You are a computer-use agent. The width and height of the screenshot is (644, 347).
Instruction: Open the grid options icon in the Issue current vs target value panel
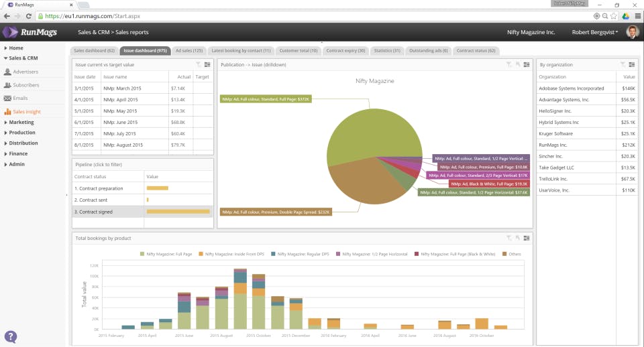click(207, 64)
